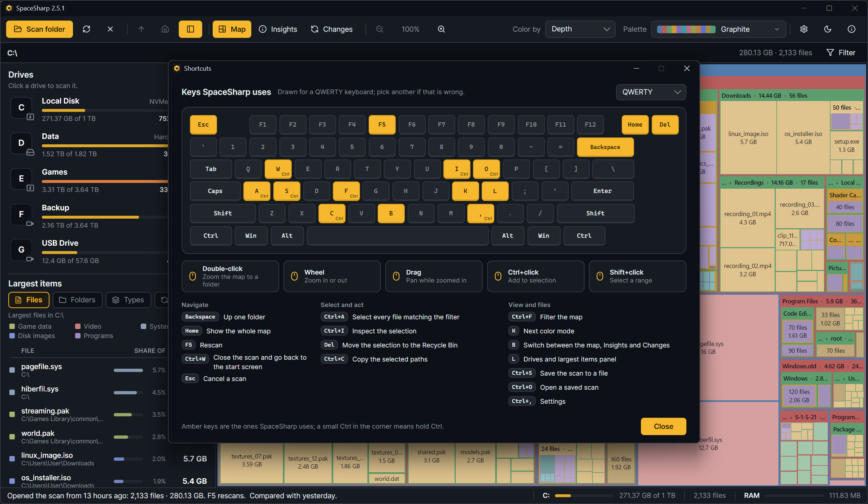Click the info circle icon in toolbar
Viewport: 868px width, 504px height.
point(851,29)
